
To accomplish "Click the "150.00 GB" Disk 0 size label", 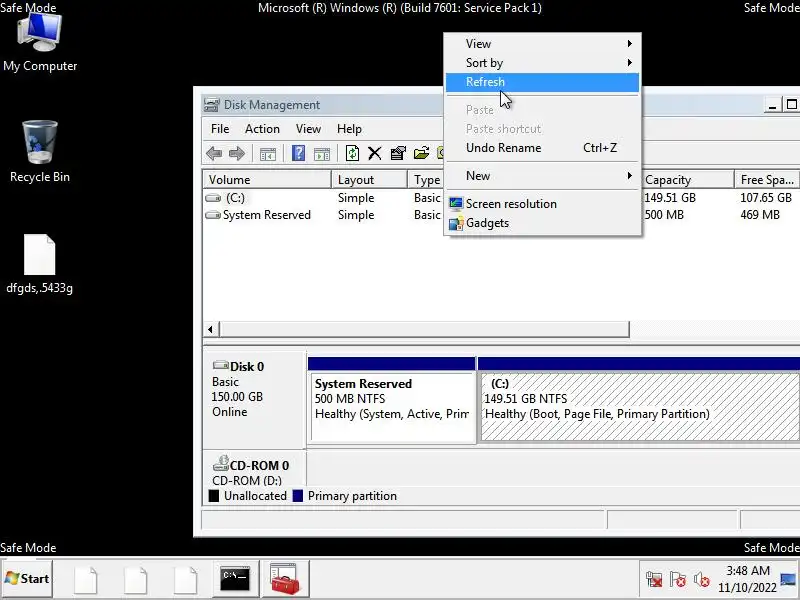I will click(237, 396).
